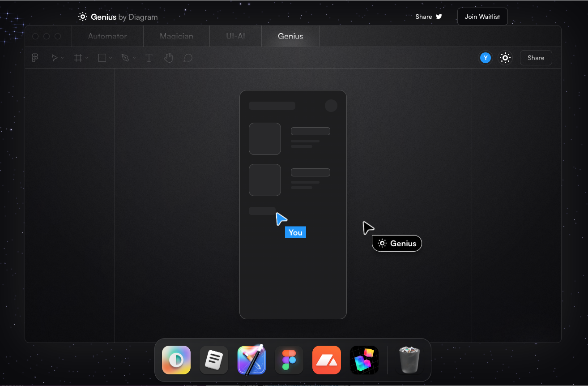The height and width of the screenshot is (386, 588).
Task: Click the circular avatar placeholder in mockup
Action: coord(331,106)
